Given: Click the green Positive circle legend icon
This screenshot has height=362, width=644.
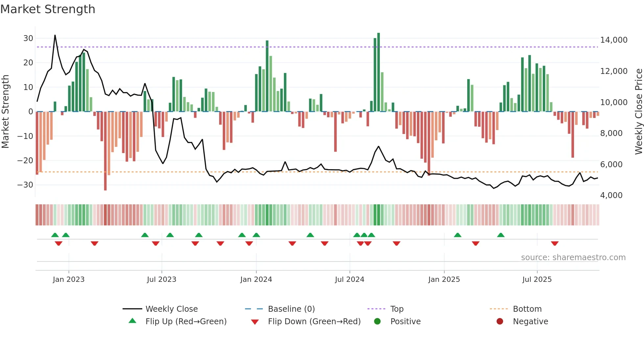Looking at the screenshot, I should tap(377, 321).
